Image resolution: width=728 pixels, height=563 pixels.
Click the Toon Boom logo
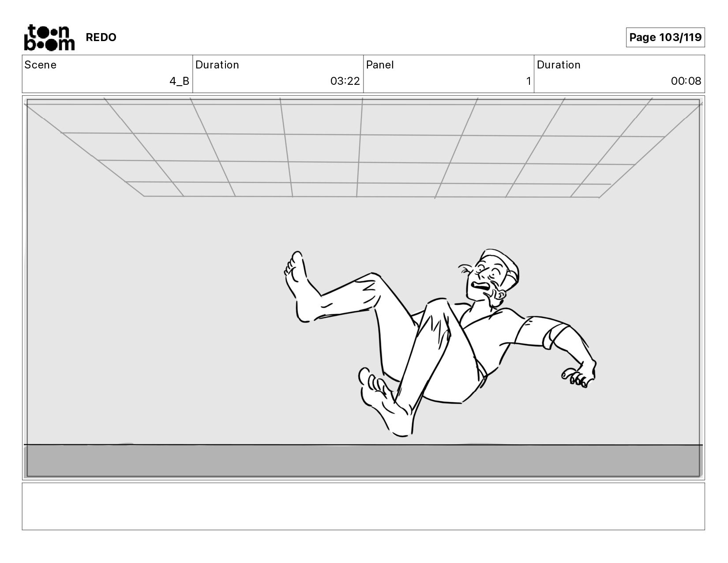coord(49,38)
